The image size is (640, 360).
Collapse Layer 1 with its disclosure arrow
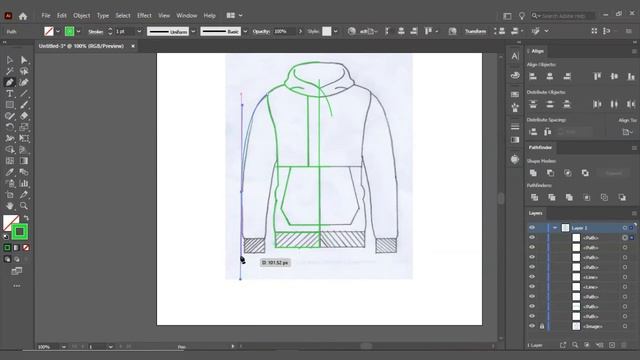click(555, 227)
